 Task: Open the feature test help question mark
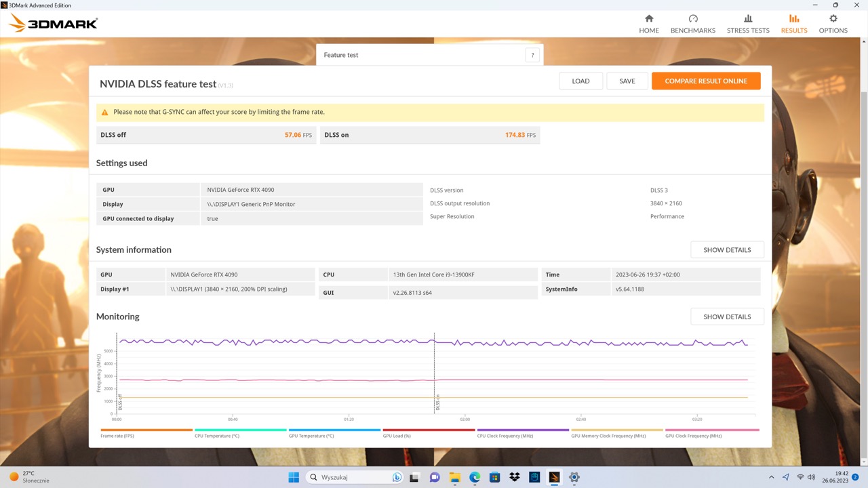[532, 56]
